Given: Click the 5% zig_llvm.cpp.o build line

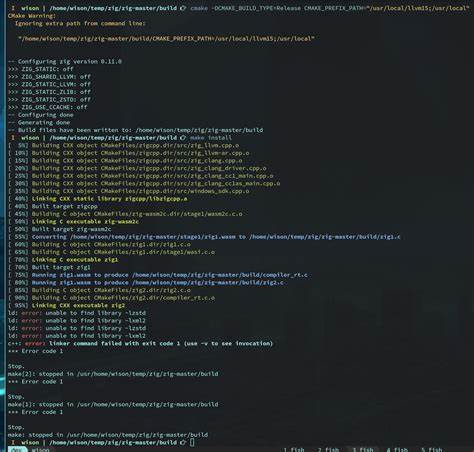Looking at the screenshot, I should pyautogui.click(x=124, y=145).
